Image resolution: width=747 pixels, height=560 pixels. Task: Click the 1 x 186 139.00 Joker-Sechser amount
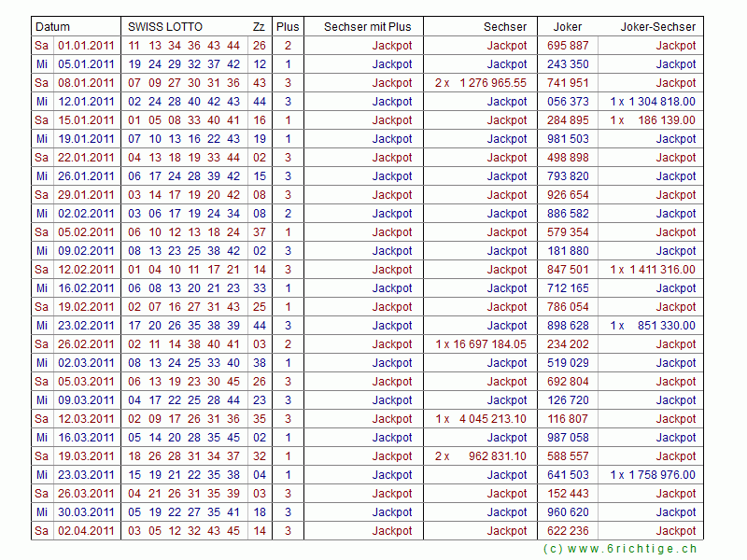click(x=653, y=120)
